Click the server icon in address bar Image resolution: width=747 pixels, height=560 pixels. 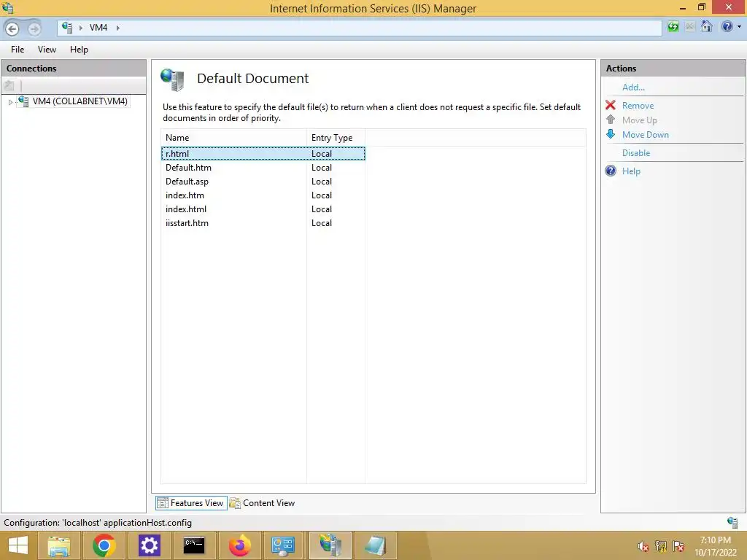pyautogui.click(x=67, y=28)
